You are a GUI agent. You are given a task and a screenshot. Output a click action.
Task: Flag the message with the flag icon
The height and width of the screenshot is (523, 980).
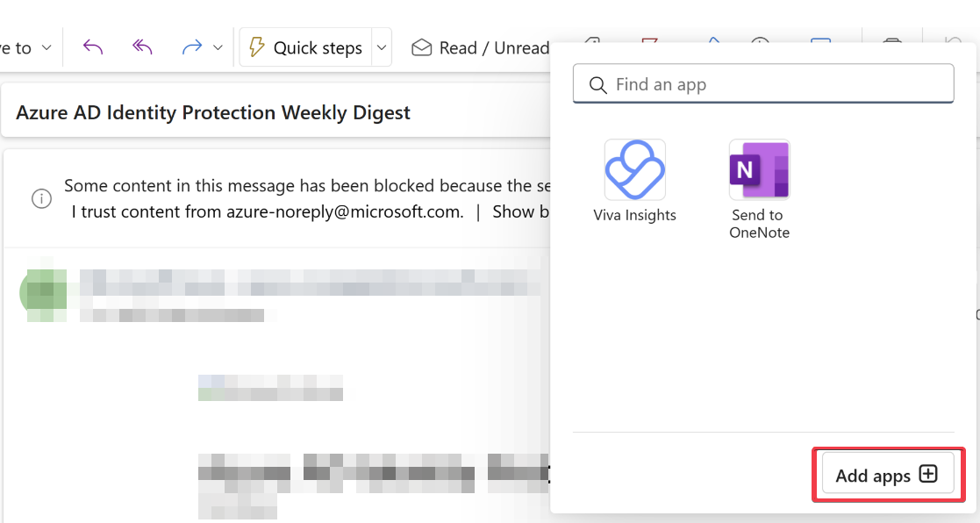(650, 44)
